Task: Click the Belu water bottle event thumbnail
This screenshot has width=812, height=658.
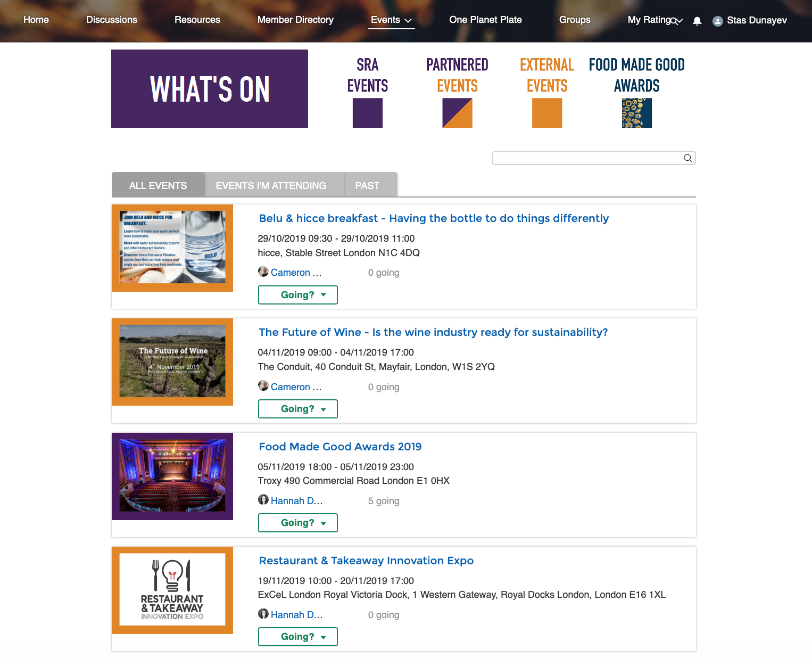Action: [x=172, y=248]
